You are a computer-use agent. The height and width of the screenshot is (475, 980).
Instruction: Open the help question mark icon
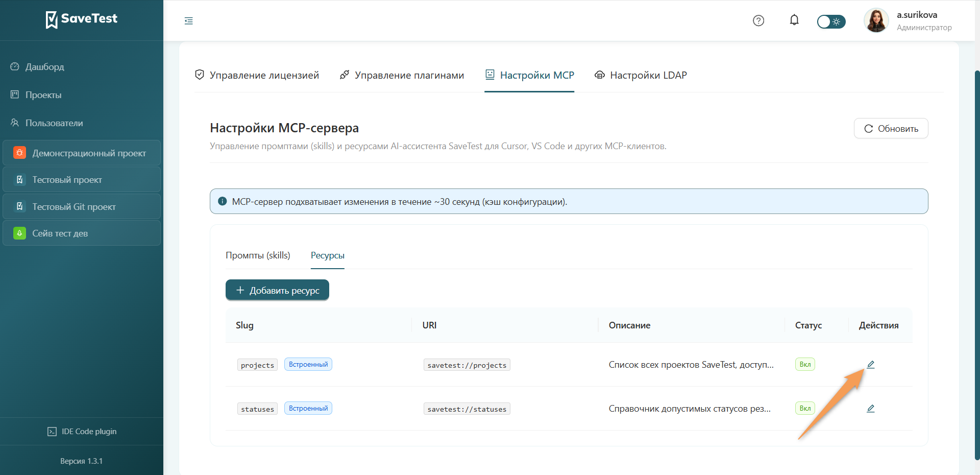point(758,21)
